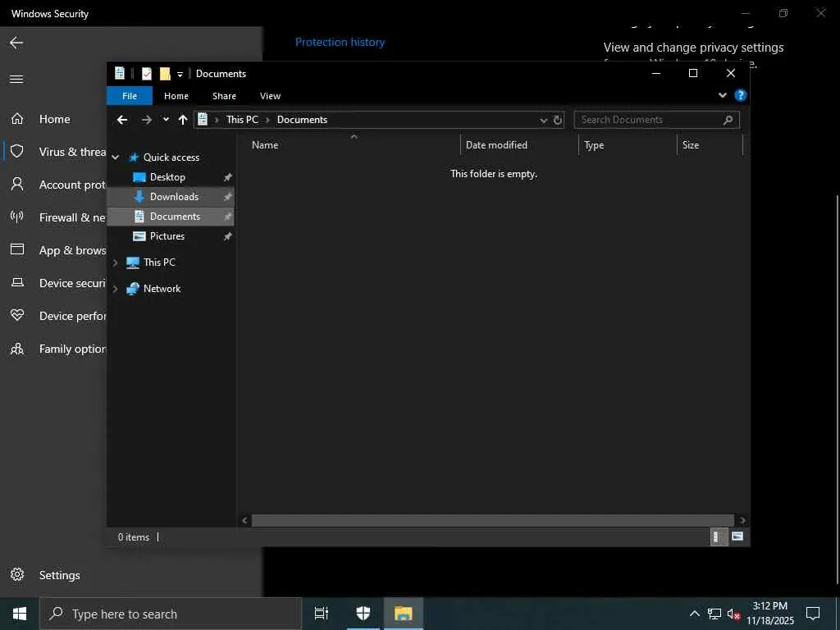Open Desktop in Quick access
The width and height of the screenshot is (840, 630).
pyautogui.click(x=167, y=177)
